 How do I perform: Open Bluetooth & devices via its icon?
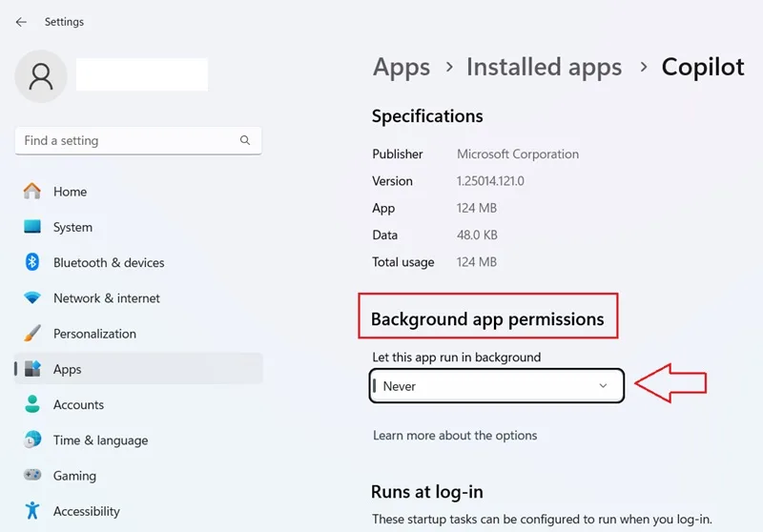pyautogui.click(x=32, y=262)
